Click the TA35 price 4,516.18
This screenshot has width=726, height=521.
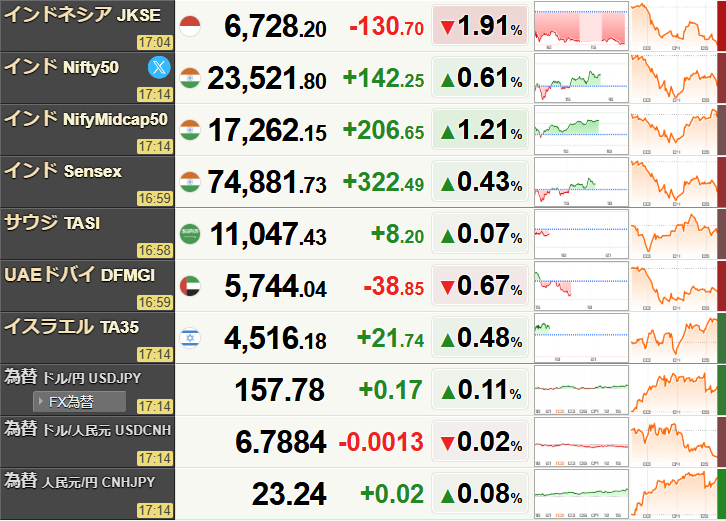coord(275,338)
